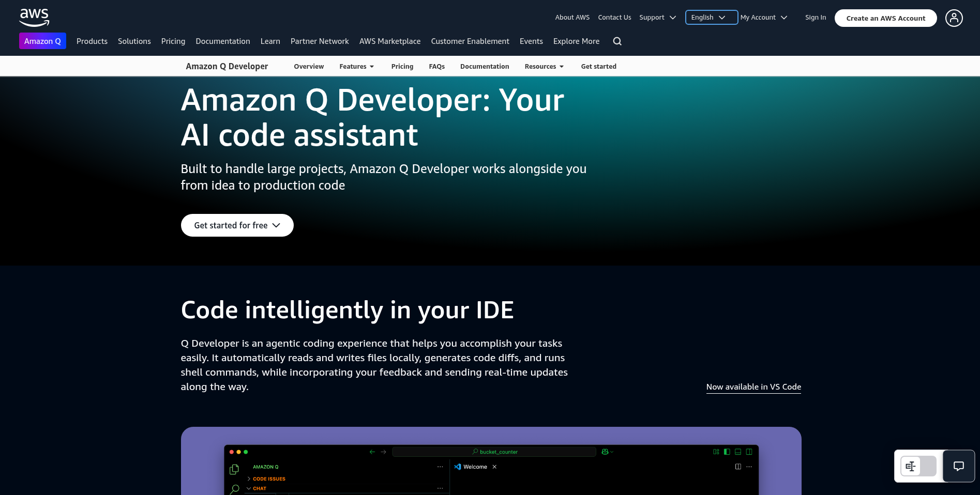
Task: Switch to the FAQs tab
Action: point(436,66)
